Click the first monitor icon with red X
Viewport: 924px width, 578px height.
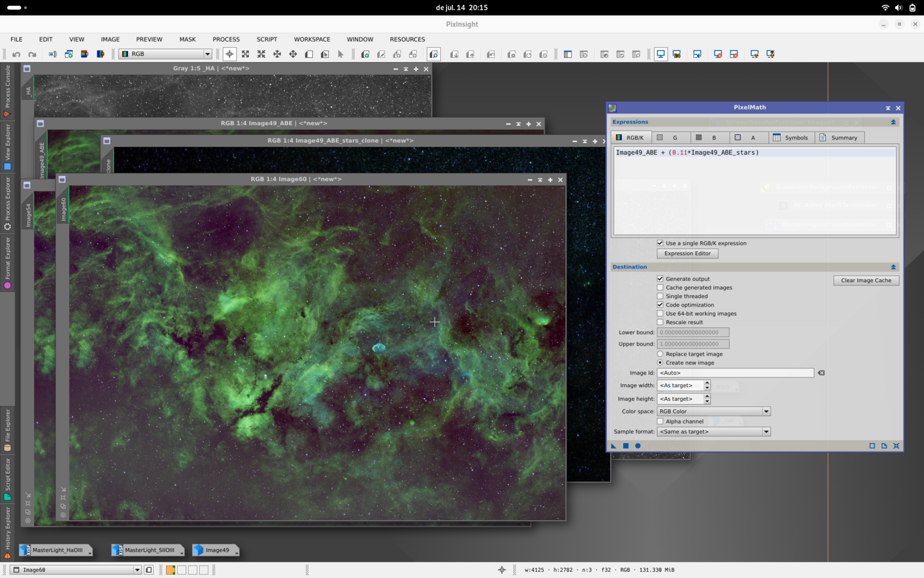pyautogui.click(x=718, y=54)
